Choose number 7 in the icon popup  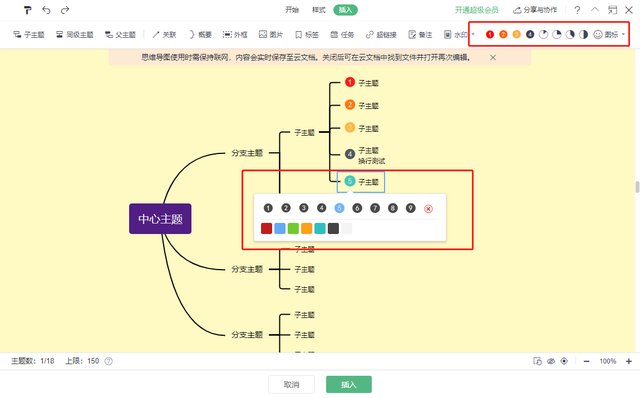coord(375,208)
